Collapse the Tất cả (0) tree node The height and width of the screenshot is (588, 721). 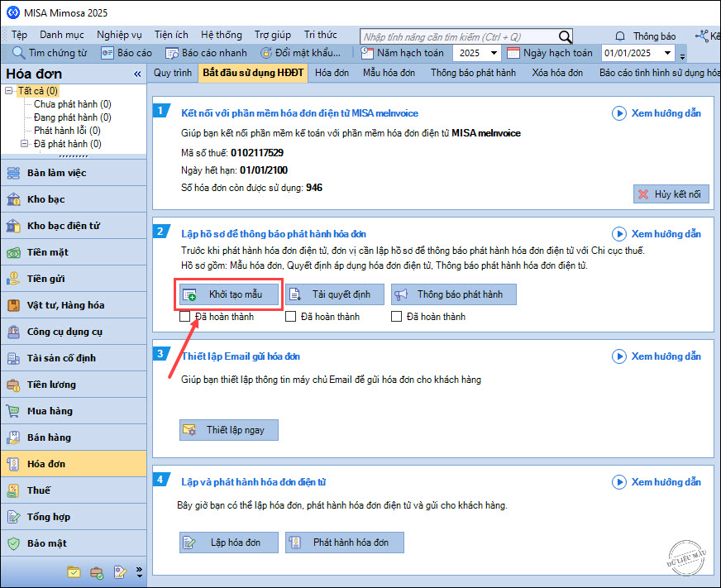(x=9, y=91)
